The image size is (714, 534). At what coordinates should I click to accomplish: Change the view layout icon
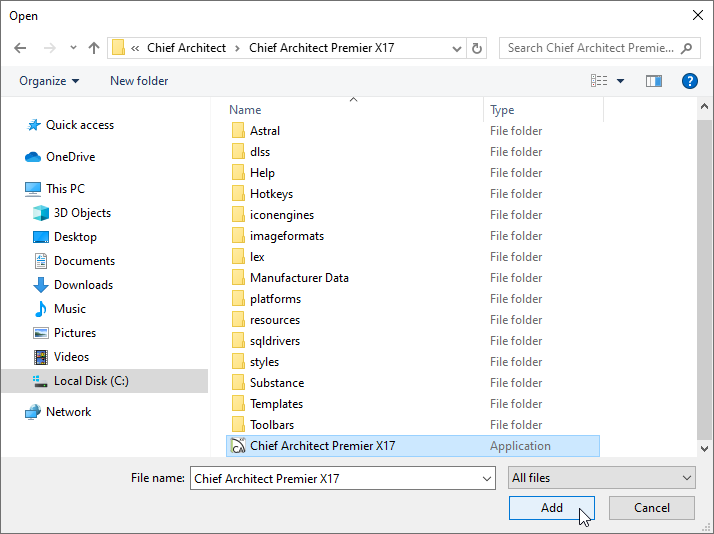(x=599, y=81)
